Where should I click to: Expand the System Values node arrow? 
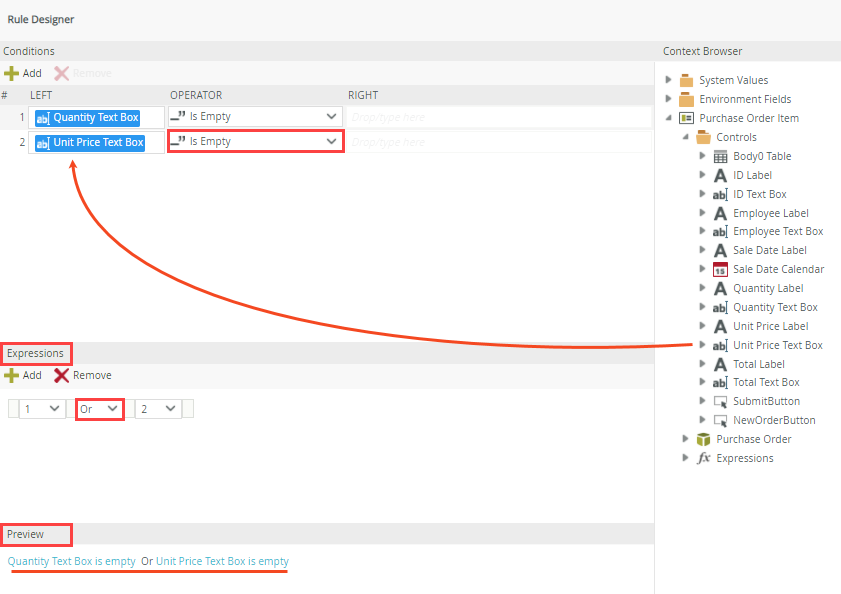point(668,79)
